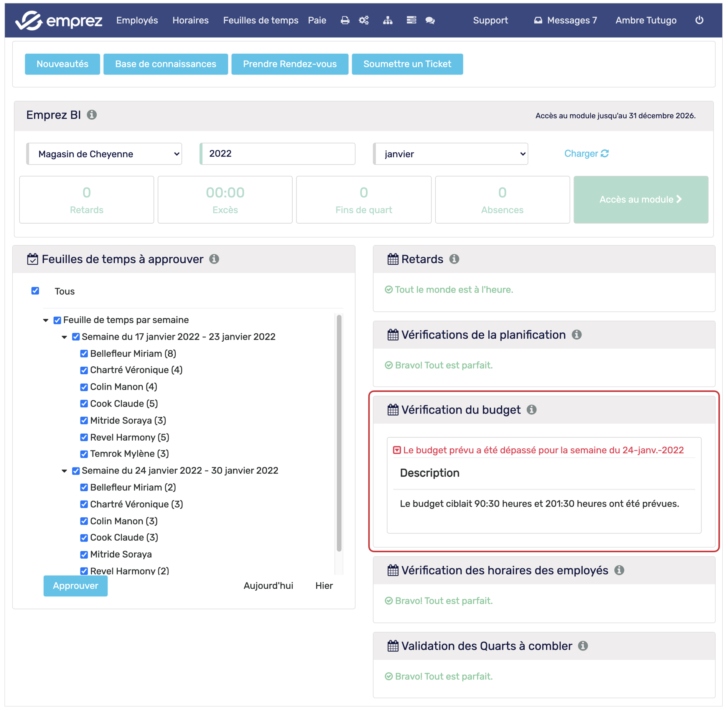Viewport: 728px width, 711px height.
Task: Show info for Validation des Quarts à combler
Action: click(x=583, y=646)
